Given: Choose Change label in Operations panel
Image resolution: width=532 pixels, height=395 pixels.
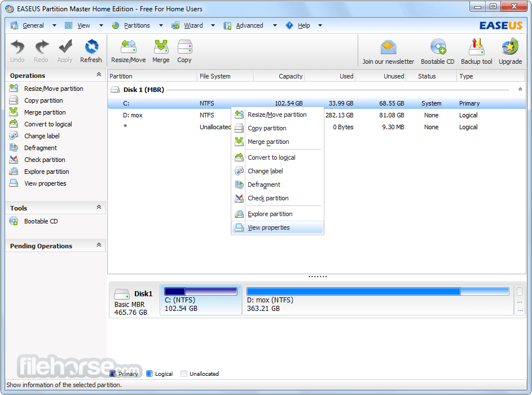Looking at the screenshot, I should [42, 136].
